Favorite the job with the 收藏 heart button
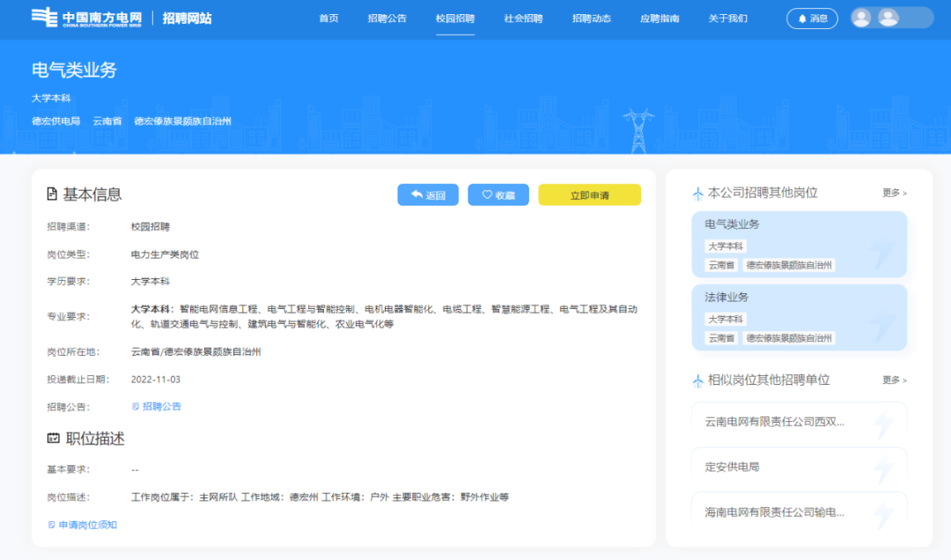The image size is (951, 560). (x=498, y=195)
